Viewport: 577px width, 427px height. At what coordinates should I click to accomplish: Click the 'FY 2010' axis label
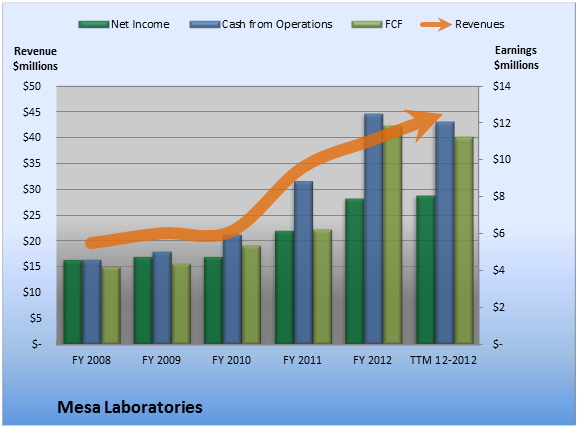231,360
